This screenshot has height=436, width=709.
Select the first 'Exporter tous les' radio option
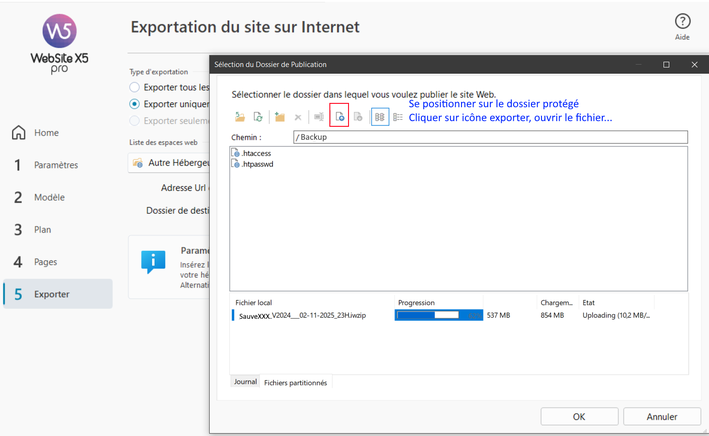tap(135, 87)
